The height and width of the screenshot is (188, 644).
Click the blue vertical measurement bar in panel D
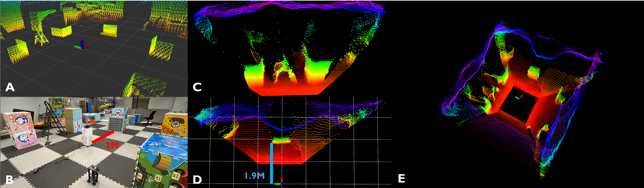click(271, 163)
